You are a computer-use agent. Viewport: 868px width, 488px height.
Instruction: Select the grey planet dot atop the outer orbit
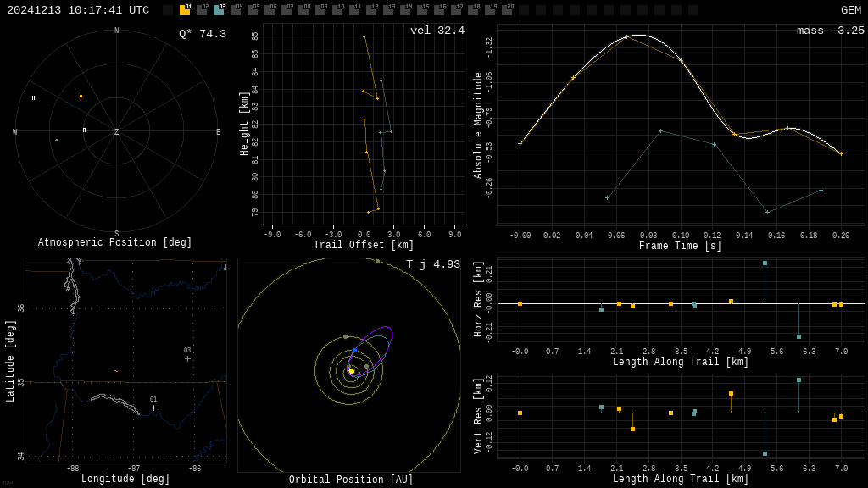378,261
